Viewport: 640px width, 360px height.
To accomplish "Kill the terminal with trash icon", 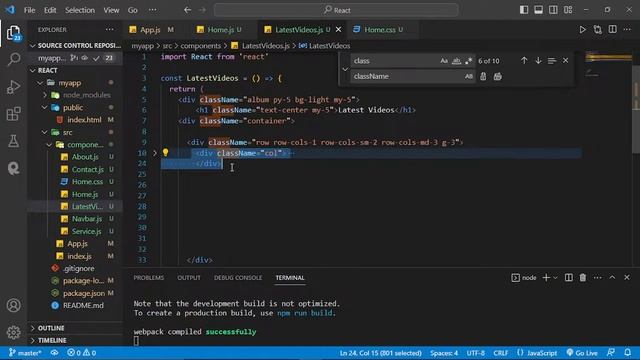I will coord(583,278).
